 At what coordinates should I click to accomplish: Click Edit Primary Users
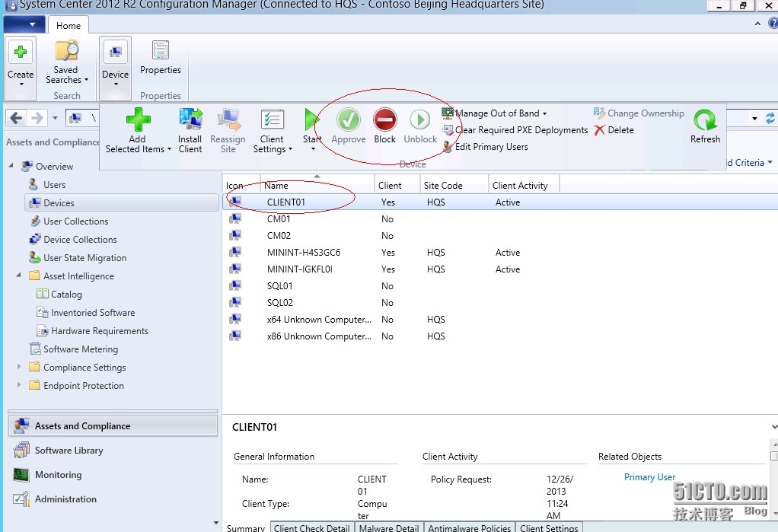(485, 147)
